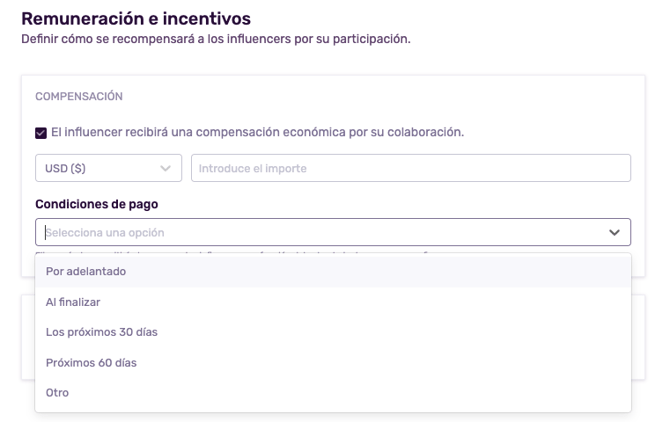Screen dimensions: 670x422
Task: Click the 'Condiciones de pago' field label
Action: (x=96, y=204)
